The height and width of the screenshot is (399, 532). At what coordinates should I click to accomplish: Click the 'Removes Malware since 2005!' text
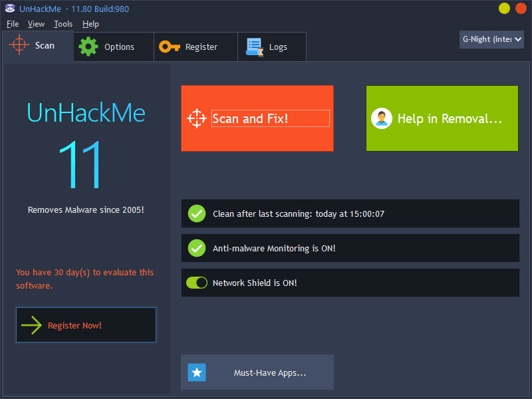[x=86, y=210]
